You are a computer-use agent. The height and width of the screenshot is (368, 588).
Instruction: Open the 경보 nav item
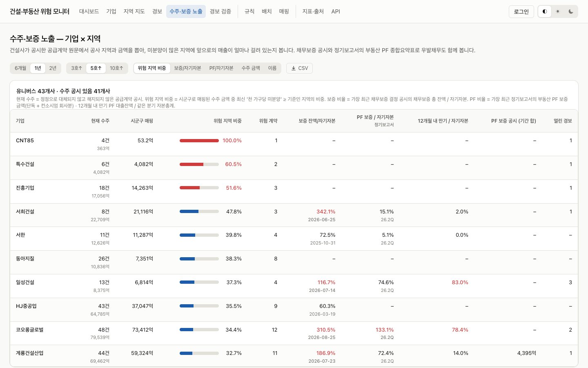click(157, 11)
